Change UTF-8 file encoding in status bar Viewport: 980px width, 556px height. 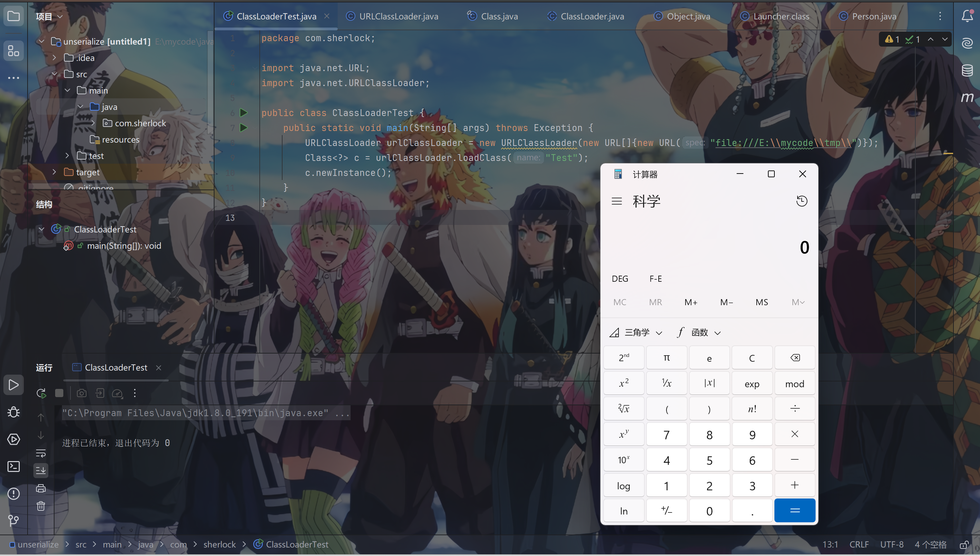point(892,544)
